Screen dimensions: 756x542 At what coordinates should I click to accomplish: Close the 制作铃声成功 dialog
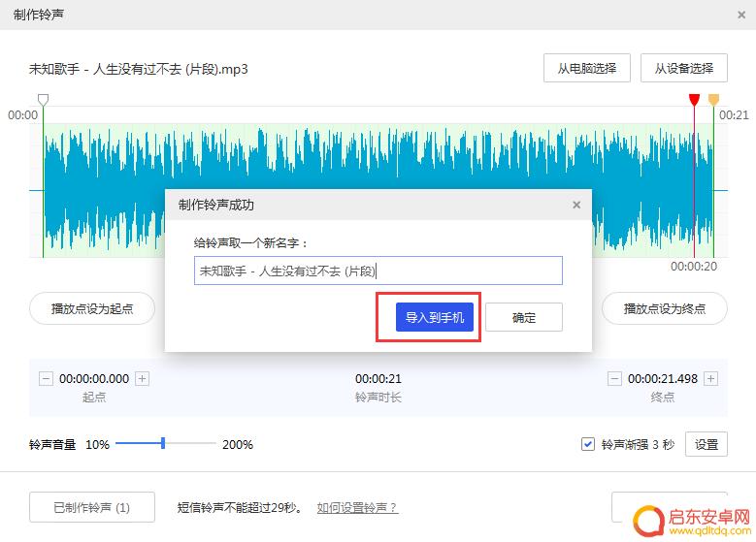576,205
